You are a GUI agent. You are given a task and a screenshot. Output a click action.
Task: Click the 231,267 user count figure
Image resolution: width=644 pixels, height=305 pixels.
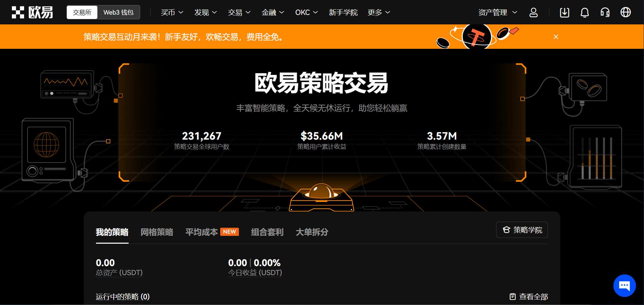pos(202,136)
